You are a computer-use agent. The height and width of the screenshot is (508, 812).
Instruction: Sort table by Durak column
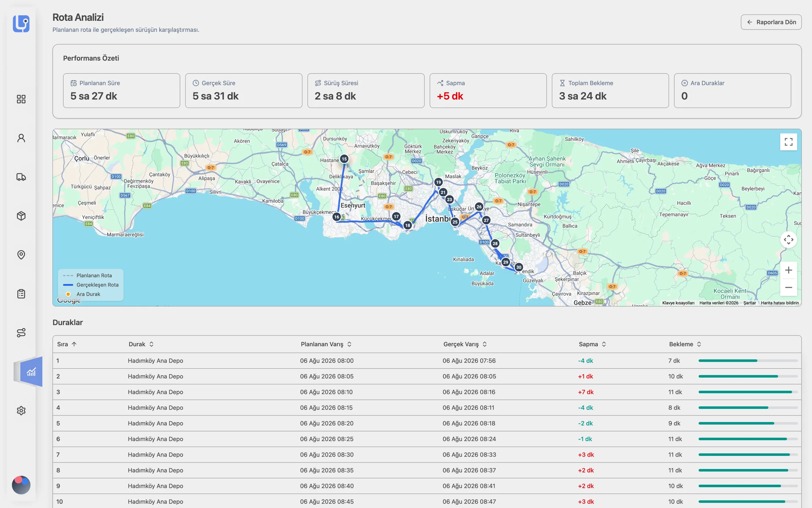click(x=141, y=344)
